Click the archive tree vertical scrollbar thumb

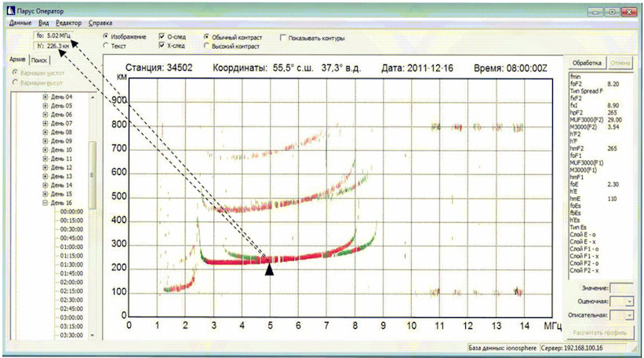(92, 175)
